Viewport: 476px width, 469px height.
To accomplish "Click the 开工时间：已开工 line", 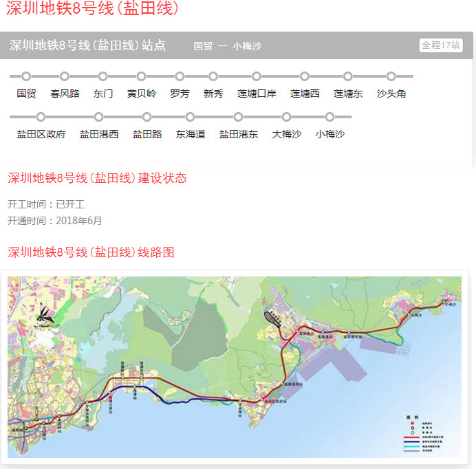I will pos(46,204).
